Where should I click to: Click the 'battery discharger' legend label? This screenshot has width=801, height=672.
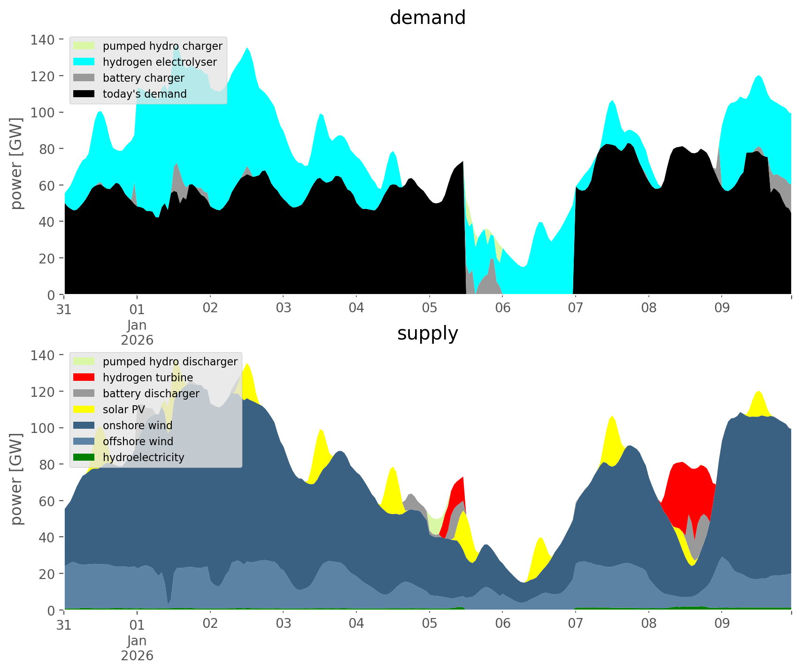(151, 394)
